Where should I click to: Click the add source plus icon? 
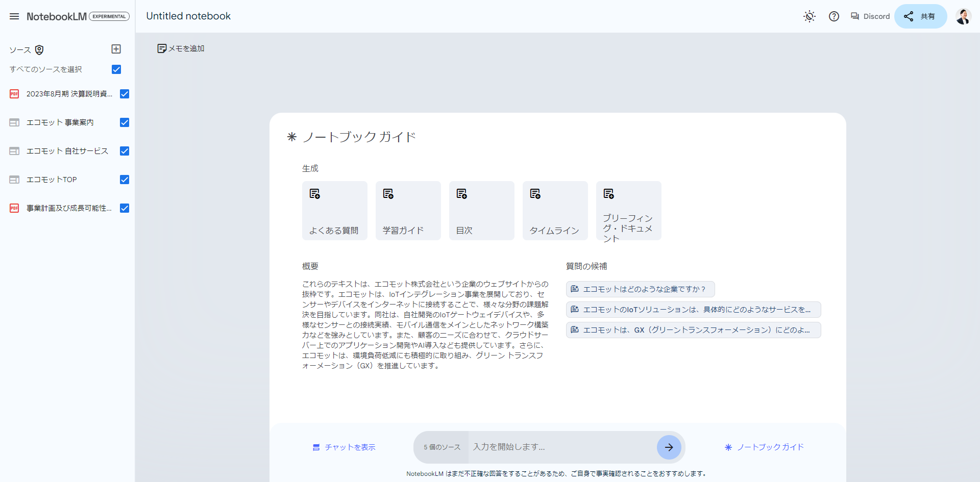coord(116,49)
